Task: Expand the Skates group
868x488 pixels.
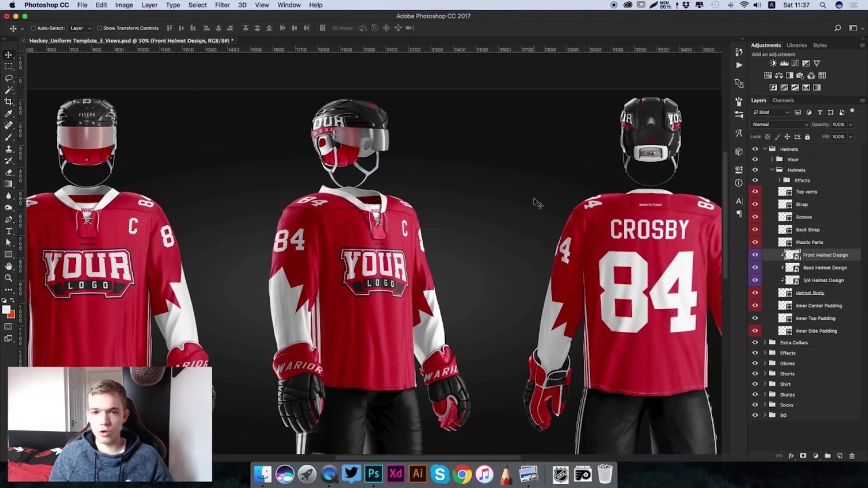Action: 765,394
